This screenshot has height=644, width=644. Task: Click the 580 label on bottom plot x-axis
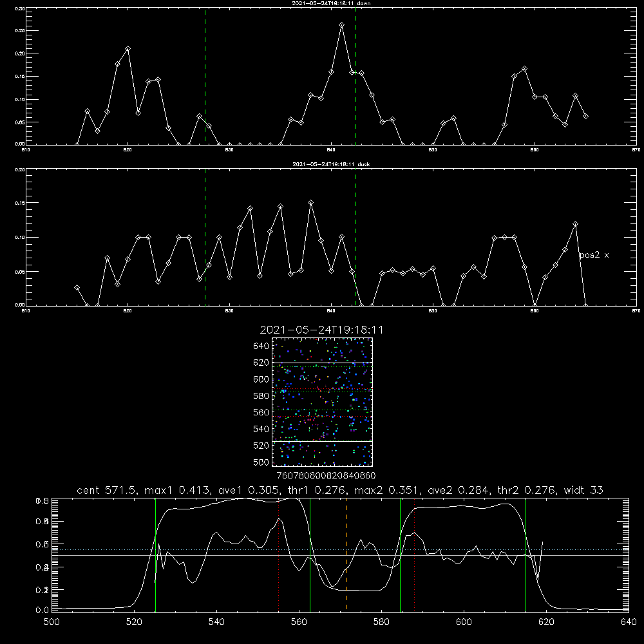pyautogui.click(x=381, y=622)
